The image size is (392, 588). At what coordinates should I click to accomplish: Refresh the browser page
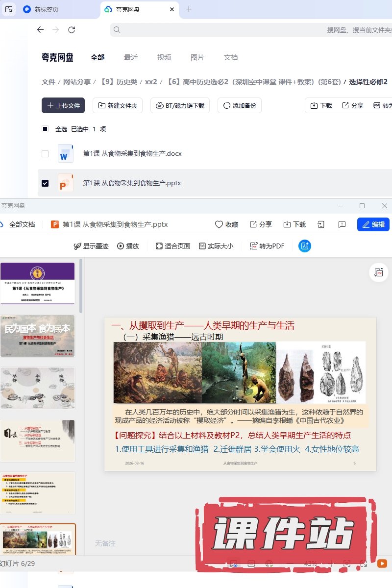72,30
